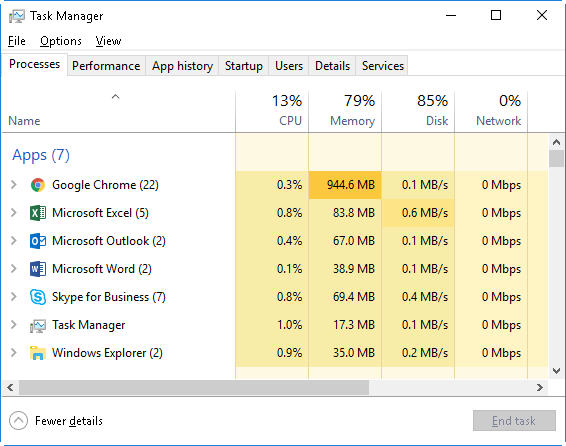Click the Skype for Business icon
The height and width of the screenshot is (446, 566).
[38, 297]
